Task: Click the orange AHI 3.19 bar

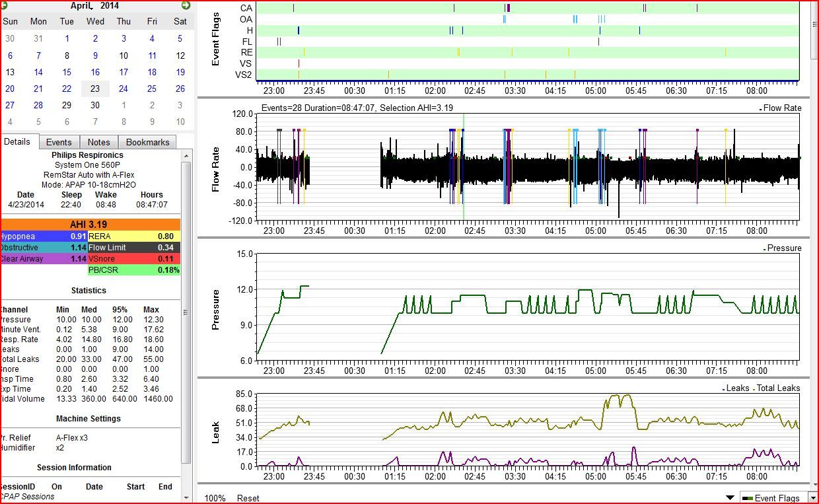Action: [90, 225]
